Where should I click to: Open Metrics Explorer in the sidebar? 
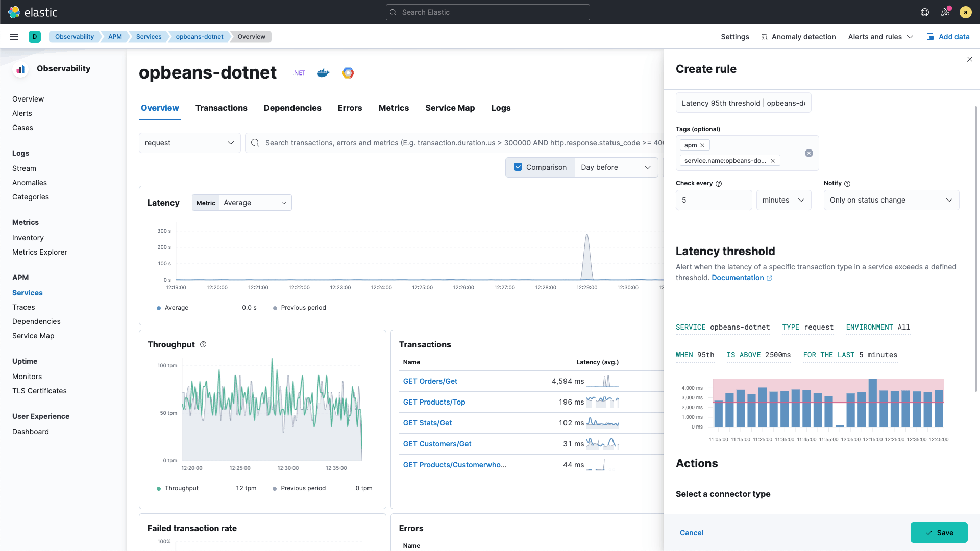point(39,252)
